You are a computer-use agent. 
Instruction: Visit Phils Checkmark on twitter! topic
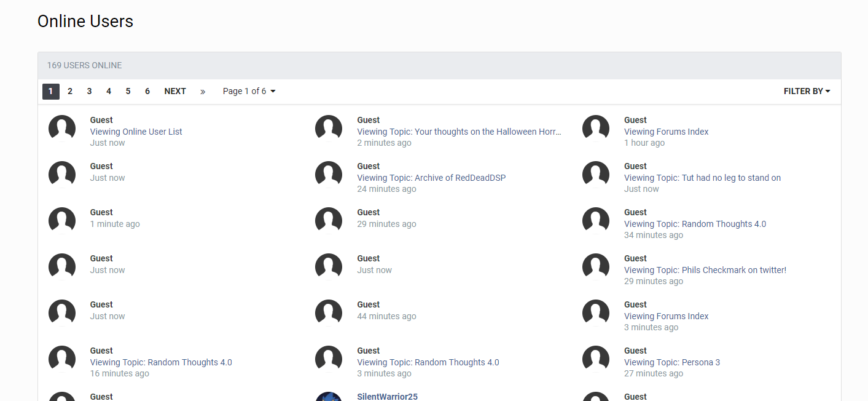[705, 270]
